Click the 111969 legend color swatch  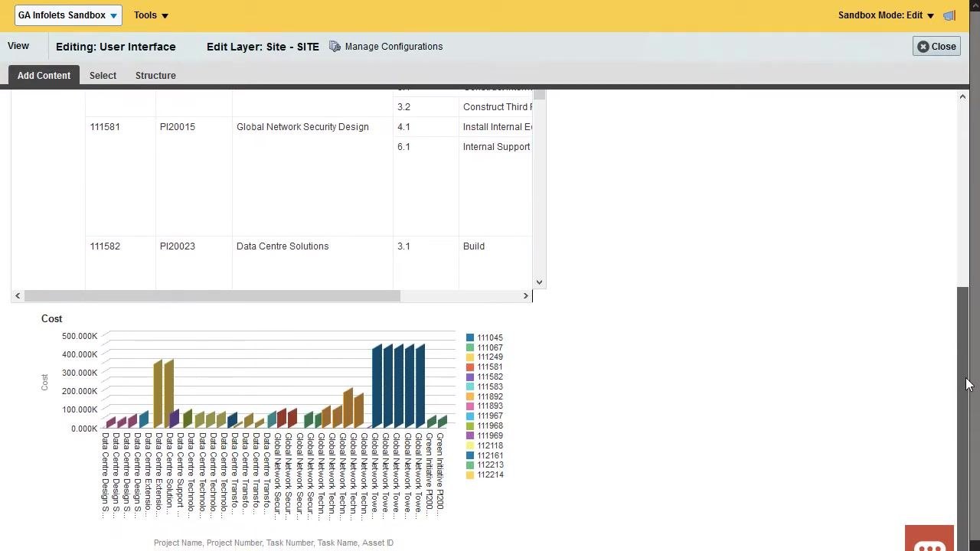click(x=470, y=436)
